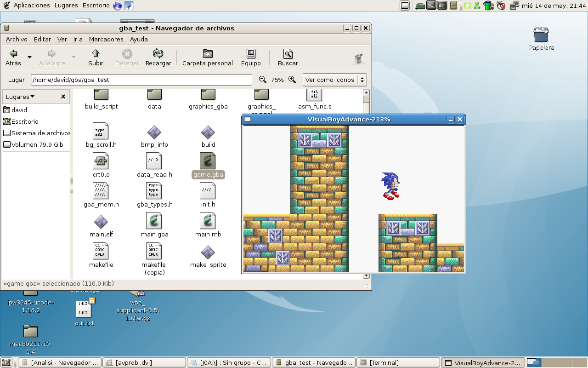The height and width of the screenshot is (368, 588).
Task: Click the Lugar path input field
Action: coord(141,80)
